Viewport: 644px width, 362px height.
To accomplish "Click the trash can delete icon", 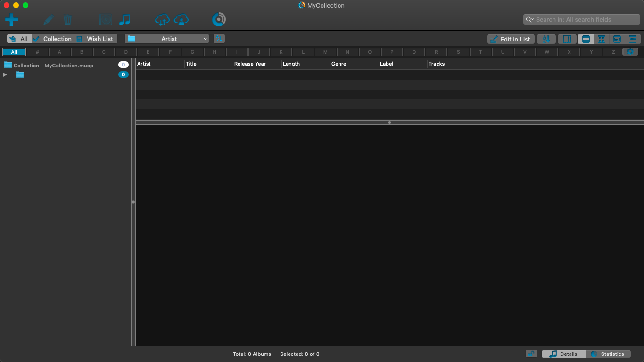I will [x=67, y=20].
